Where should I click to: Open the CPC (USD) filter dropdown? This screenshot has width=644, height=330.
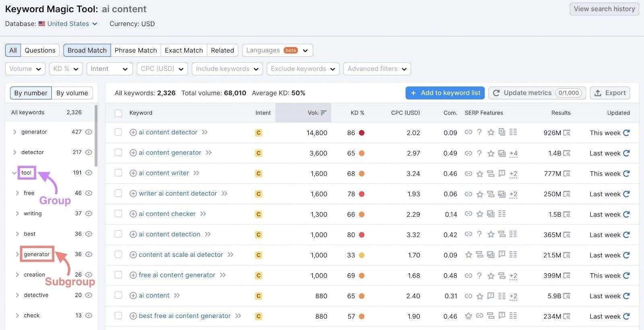(x=162, y=69)
